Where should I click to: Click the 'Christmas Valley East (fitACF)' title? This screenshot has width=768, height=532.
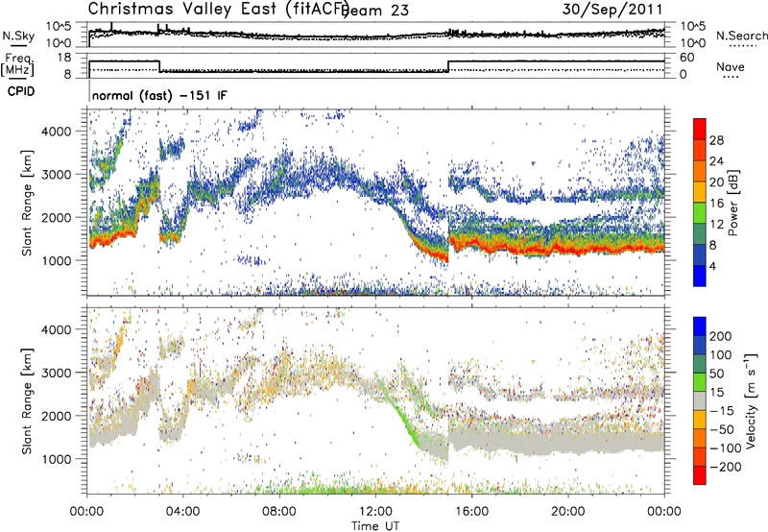click(x=219, y=10)
